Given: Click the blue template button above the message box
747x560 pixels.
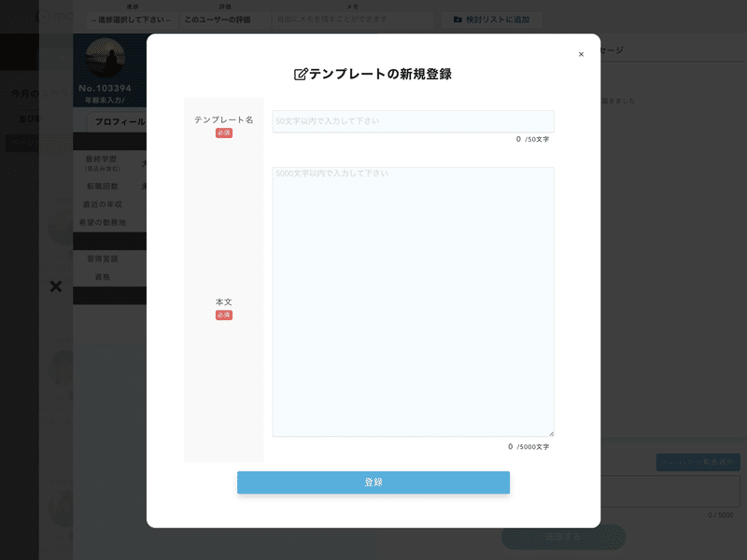Looking at the screenshot, I should [x=698, y=462].
